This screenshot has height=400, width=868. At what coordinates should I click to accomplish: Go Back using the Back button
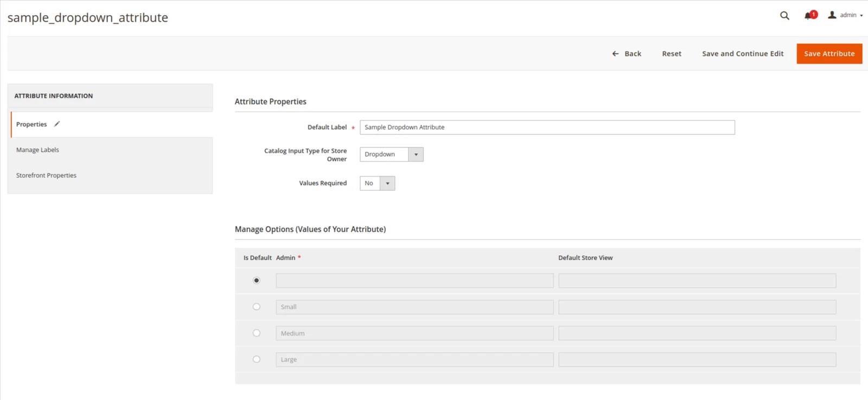[627, 54]
